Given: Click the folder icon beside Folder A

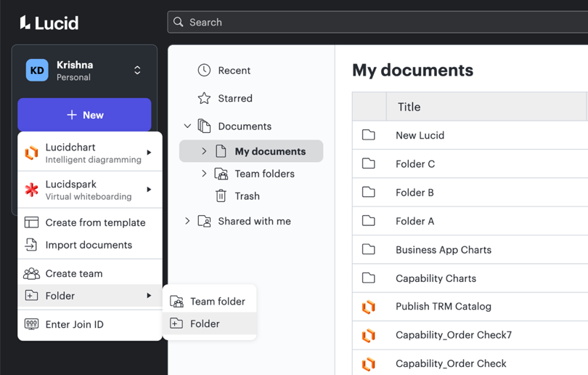Looking at the screenshot, I should tap(369, 220).
